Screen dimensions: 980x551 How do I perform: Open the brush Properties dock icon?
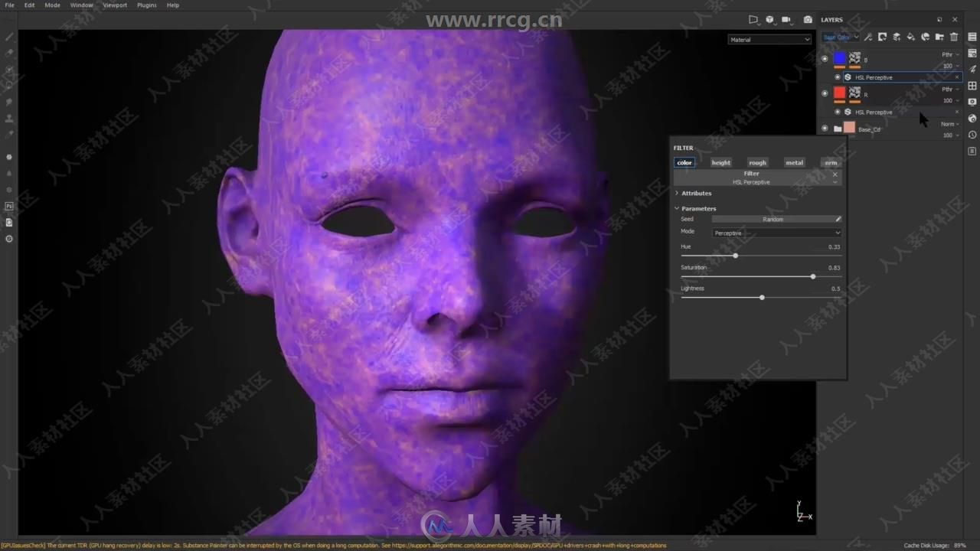tap(972, 69)
